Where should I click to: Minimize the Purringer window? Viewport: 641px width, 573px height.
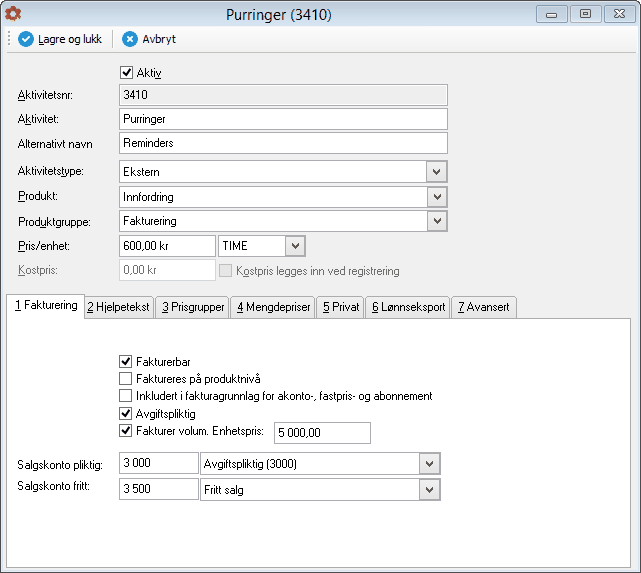[551, 14]
